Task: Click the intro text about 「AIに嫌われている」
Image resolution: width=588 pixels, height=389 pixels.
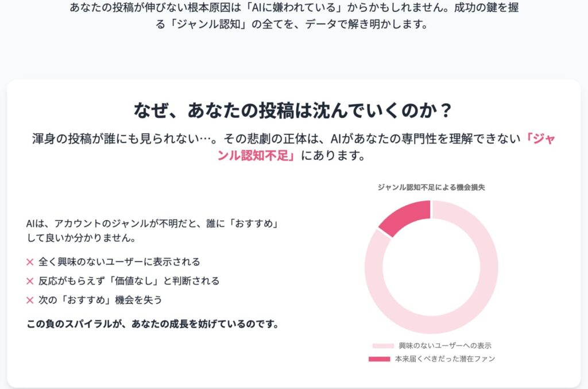Action: 294,16
